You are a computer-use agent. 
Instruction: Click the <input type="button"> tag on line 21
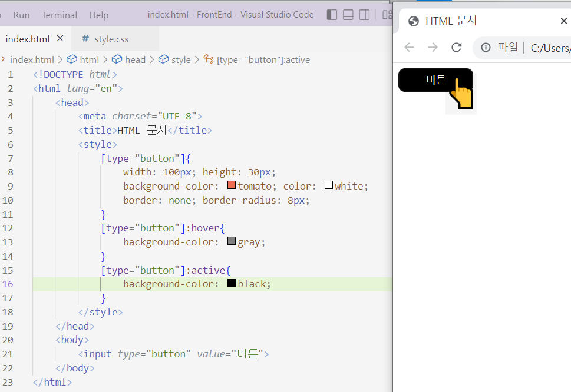click(x=173, y=354)
